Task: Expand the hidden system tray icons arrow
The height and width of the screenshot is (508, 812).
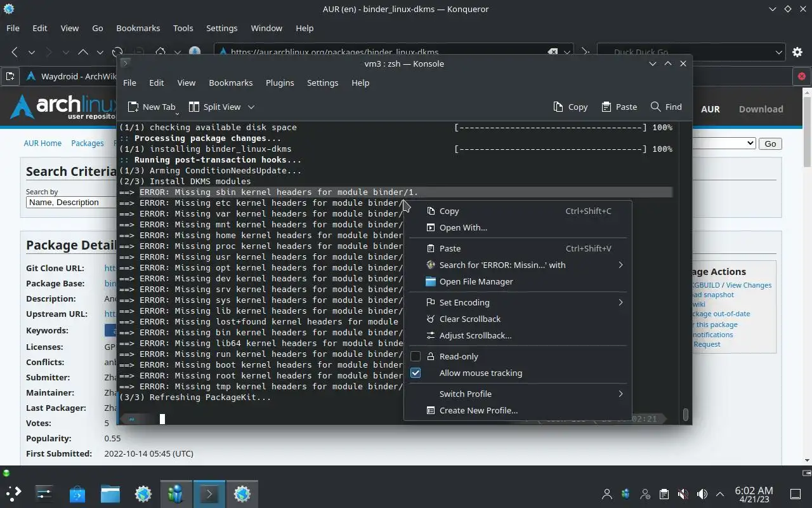Action: click(720, 494)
